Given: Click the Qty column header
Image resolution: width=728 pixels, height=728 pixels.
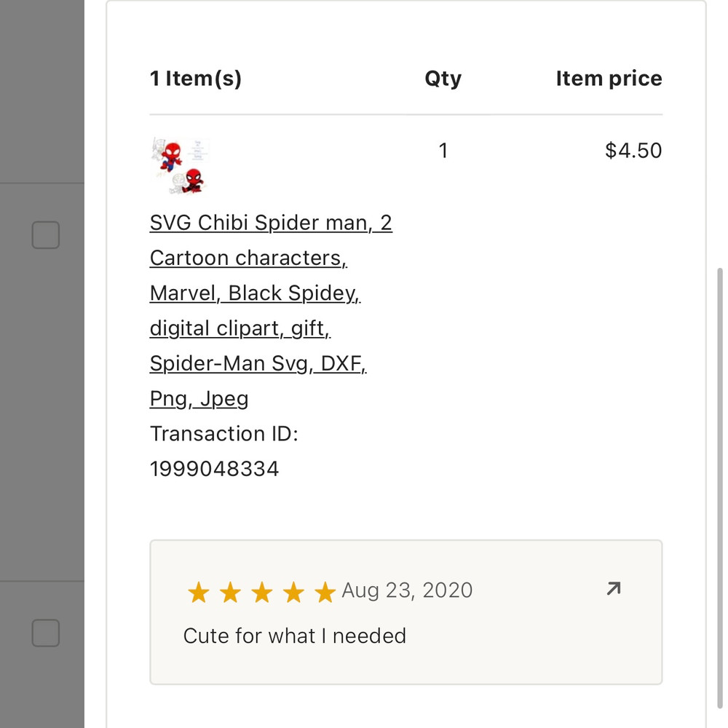Looking at the screenshot, I should pyautogui.click(x=443, y=79).
